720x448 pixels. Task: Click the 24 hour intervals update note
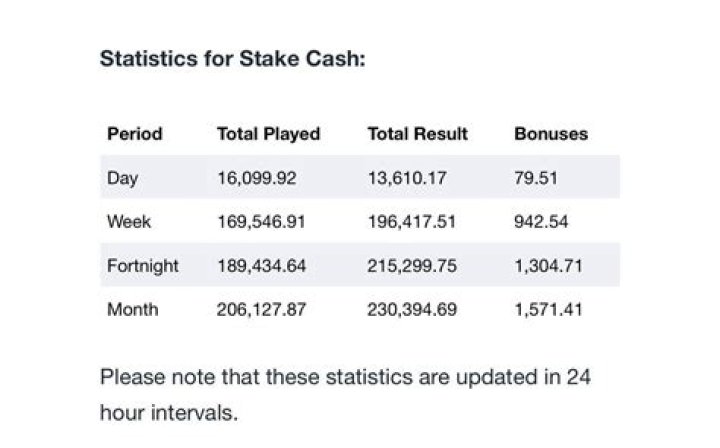346,395
